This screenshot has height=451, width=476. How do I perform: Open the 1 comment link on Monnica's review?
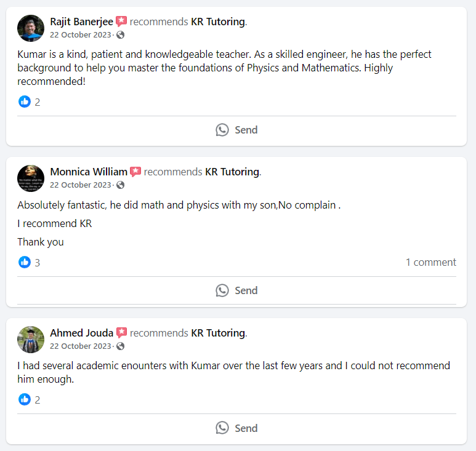pos(430,262)
